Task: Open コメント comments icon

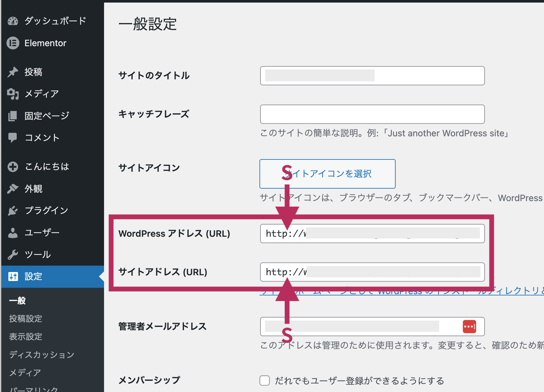Action: click(13, 137)
